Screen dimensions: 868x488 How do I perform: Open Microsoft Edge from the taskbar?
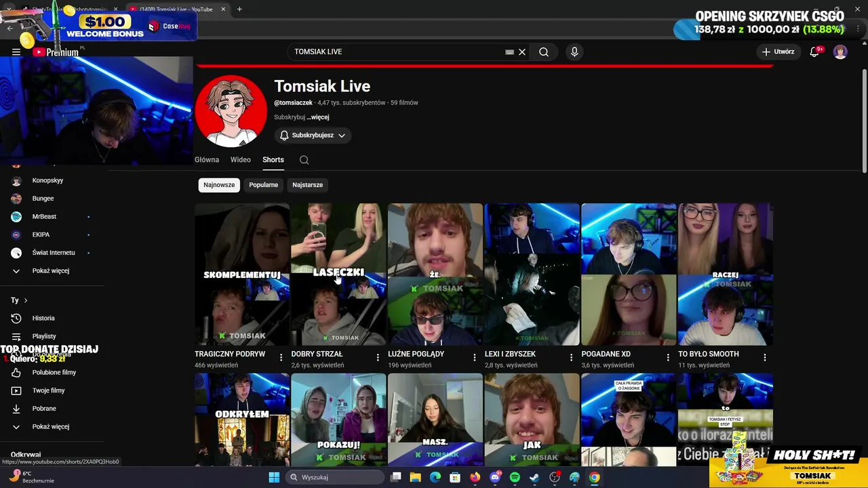click(435, 477)
